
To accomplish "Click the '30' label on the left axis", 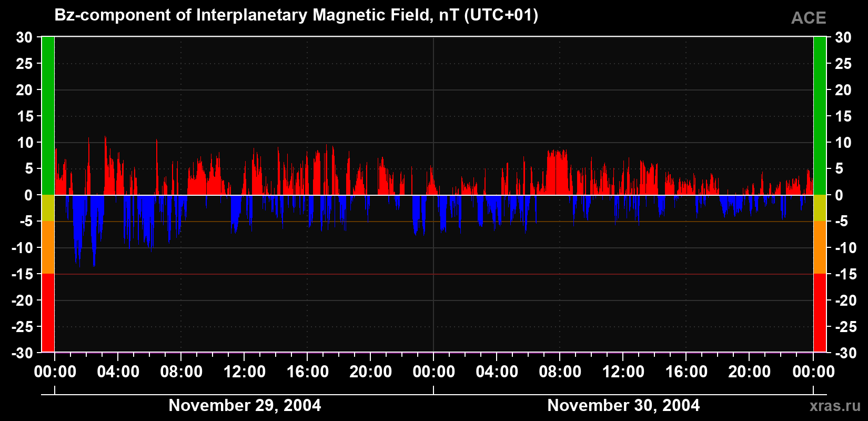I will click(x=24, y=37).
